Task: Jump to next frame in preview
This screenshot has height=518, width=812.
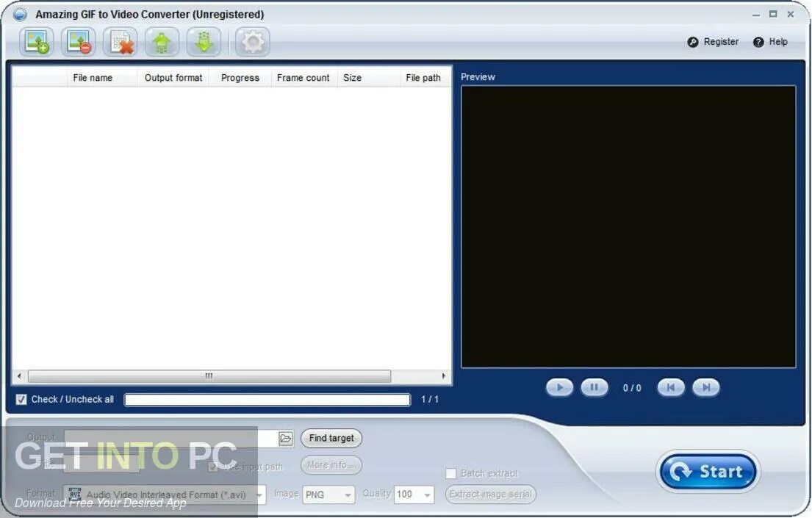Action: [x=706, y=387]
